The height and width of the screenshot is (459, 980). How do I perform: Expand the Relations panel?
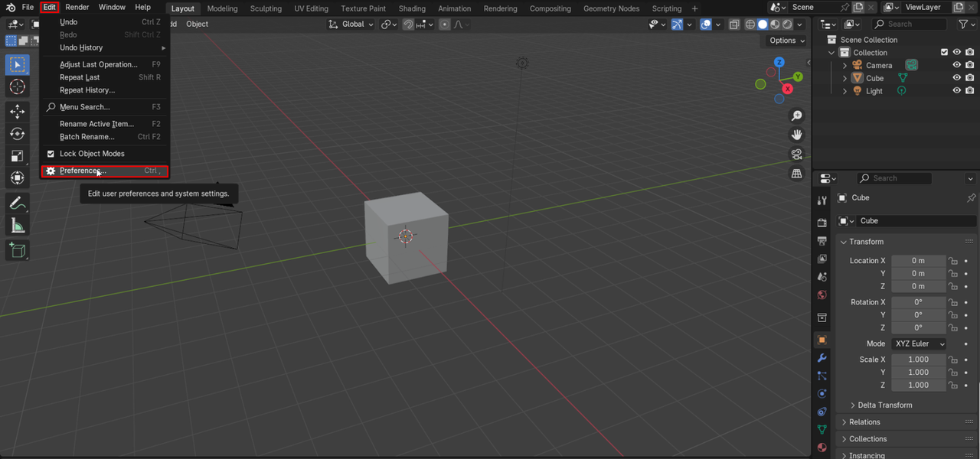tap(844, 422)
